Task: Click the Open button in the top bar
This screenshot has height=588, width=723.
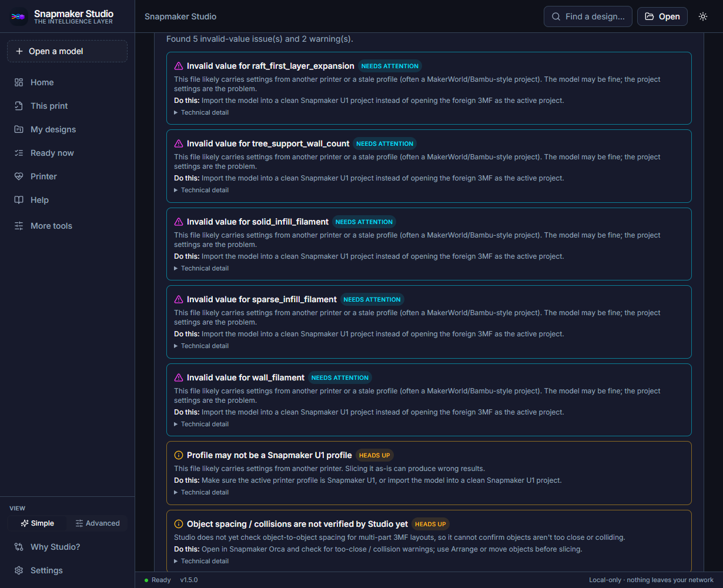Action: tap(662, 16)
